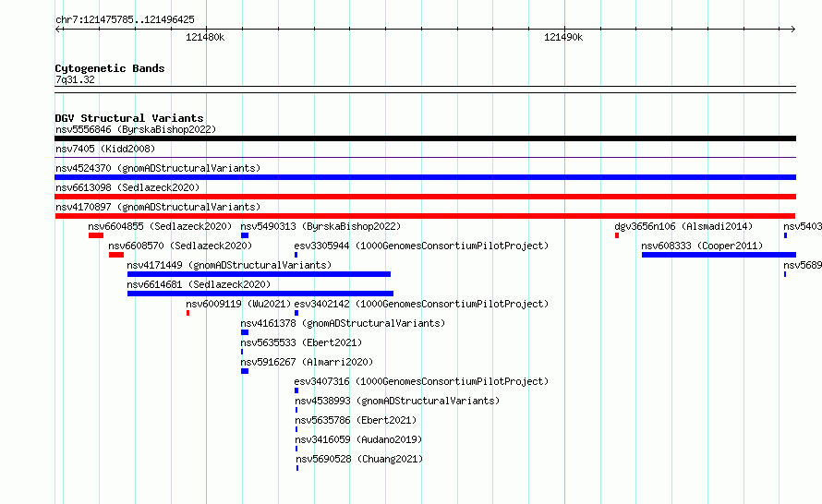Click the small blue nsv5490313 bar
Image resolution: width=822 pixels, height=504 pixels.
tap(245, 235)
